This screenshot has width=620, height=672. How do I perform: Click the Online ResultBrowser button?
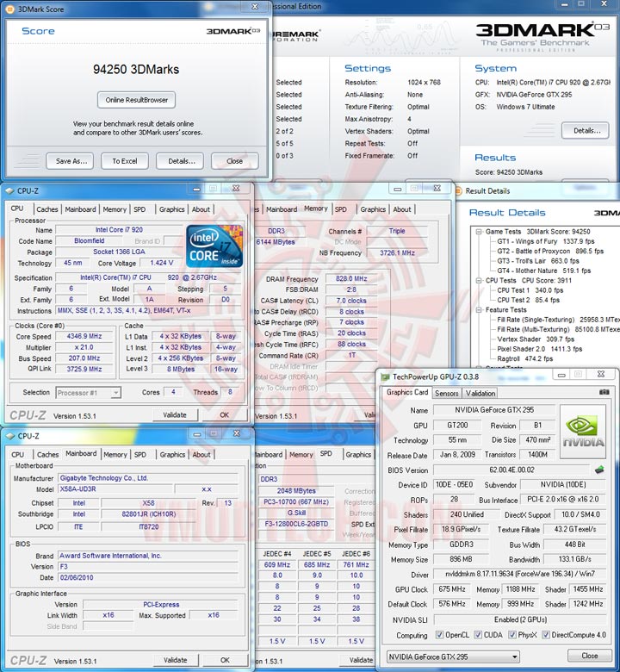coord(136,100)
